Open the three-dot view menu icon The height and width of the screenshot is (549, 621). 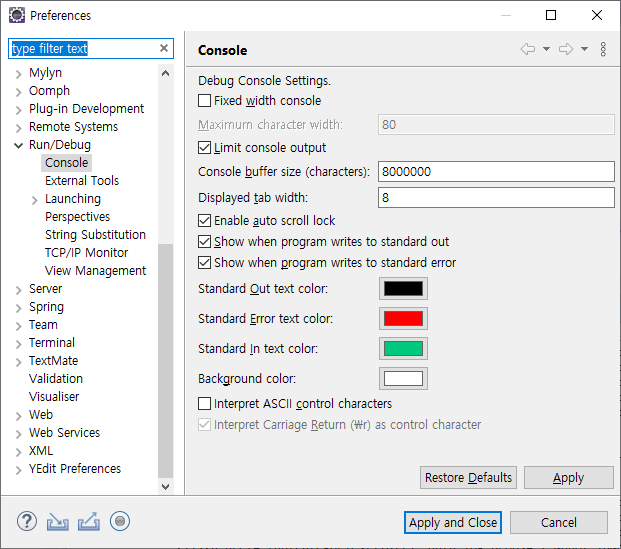(603, 49)
